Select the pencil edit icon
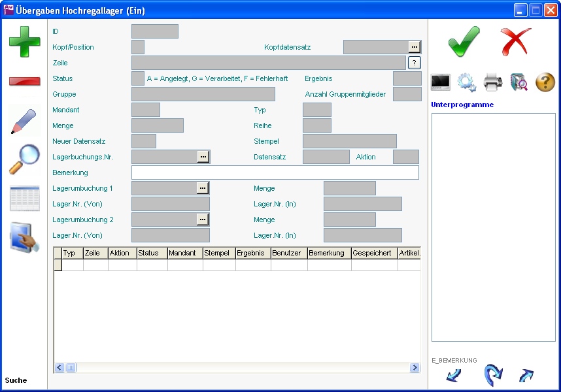This screenshot has height=392, width=561. (24, 121)
